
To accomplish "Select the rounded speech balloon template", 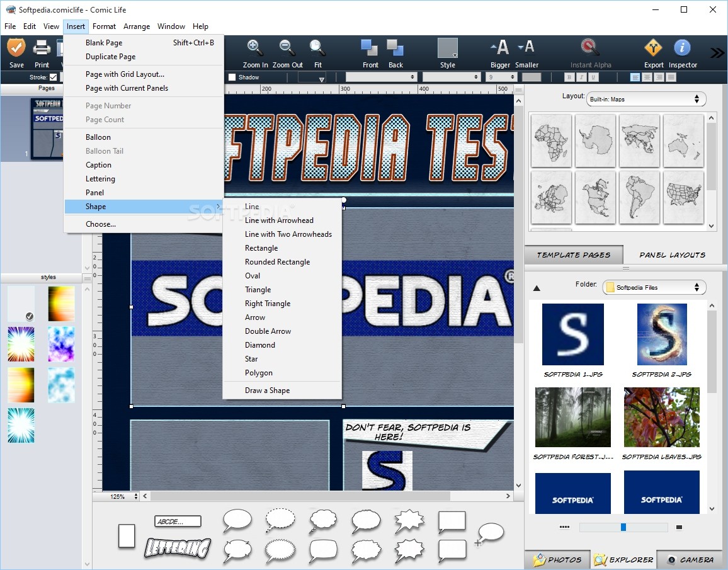I will point(237,521).
